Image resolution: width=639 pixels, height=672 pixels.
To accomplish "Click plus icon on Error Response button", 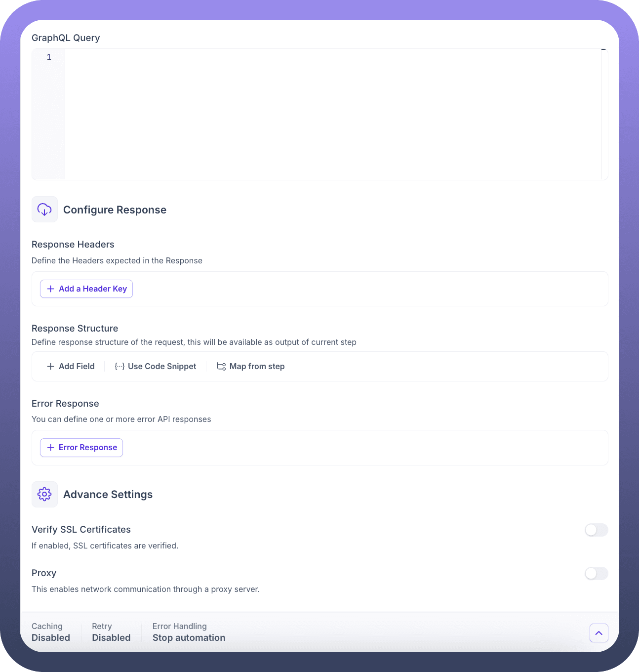I will [x=50, y=447].
